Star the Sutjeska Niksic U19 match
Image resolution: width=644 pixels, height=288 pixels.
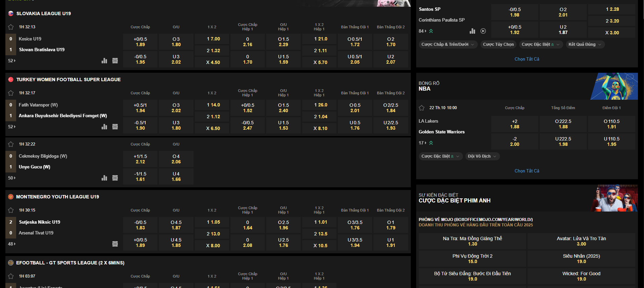tap(11, 210)
